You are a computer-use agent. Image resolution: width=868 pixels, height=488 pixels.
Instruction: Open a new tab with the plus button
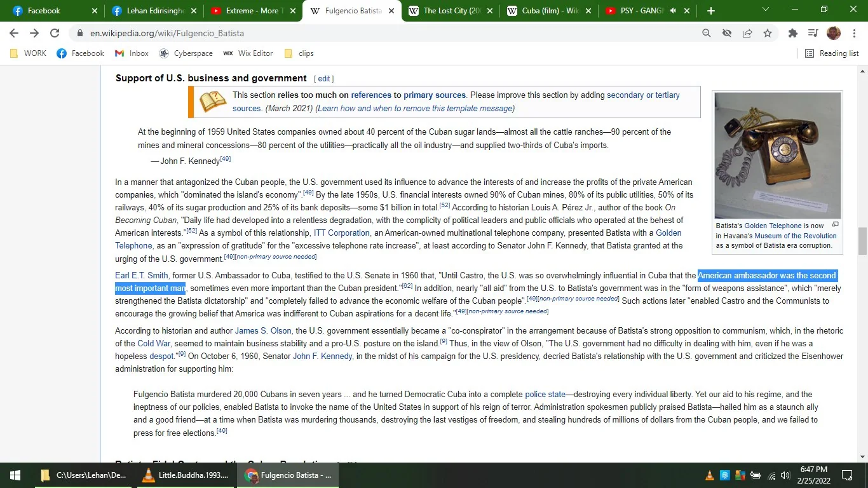710,11
